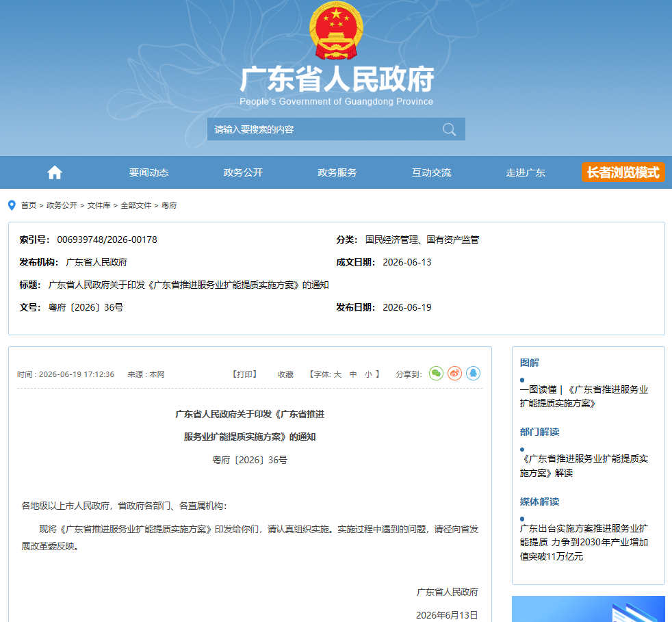Click the national emblem logo

(x=336, y=31)
